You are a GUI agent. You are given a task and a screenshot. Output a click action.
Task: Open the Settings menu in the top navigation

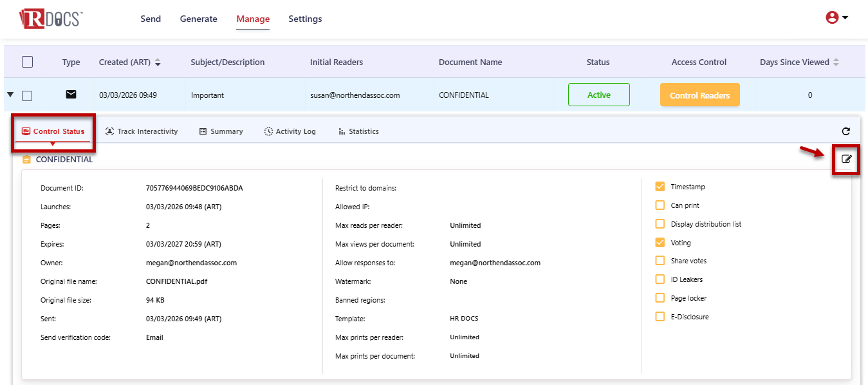[305, 19]
